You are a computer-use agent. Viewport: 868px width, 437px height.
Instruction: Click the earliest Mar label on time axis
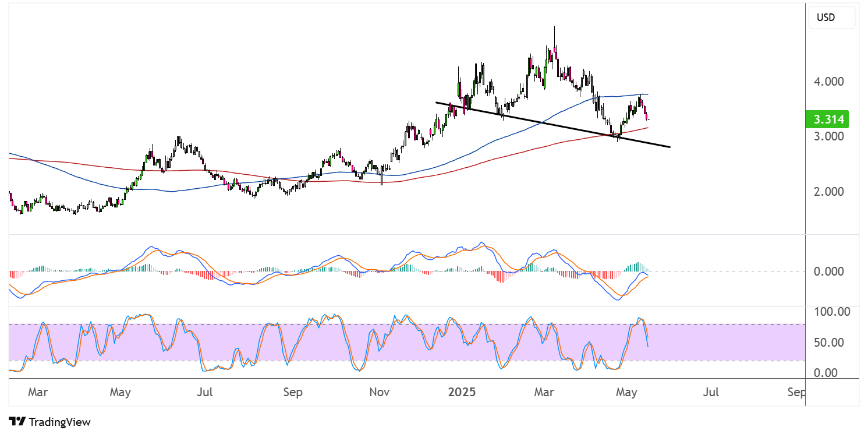click(37, 392)
